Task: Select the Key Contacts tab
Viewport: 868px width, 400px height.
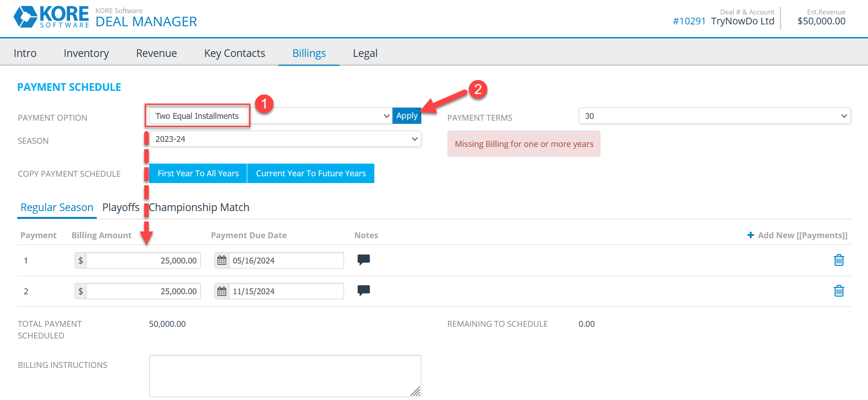Action: click(x=235, y=53)
